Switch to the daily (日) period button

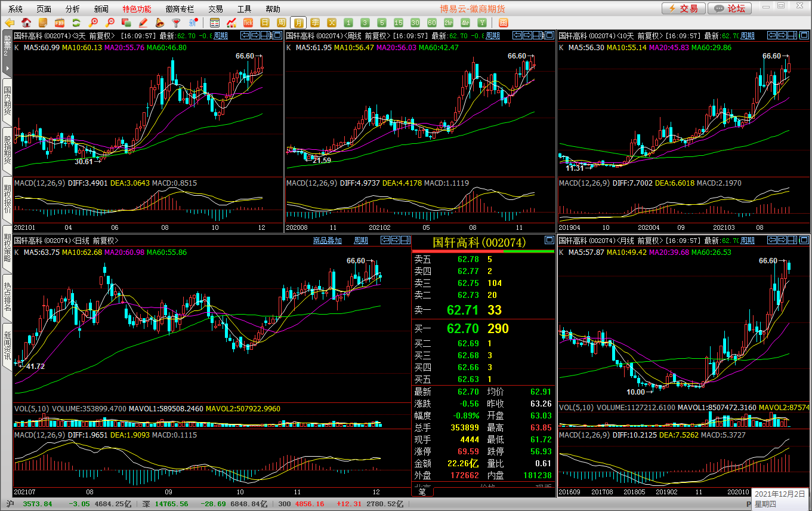point(265,23)
